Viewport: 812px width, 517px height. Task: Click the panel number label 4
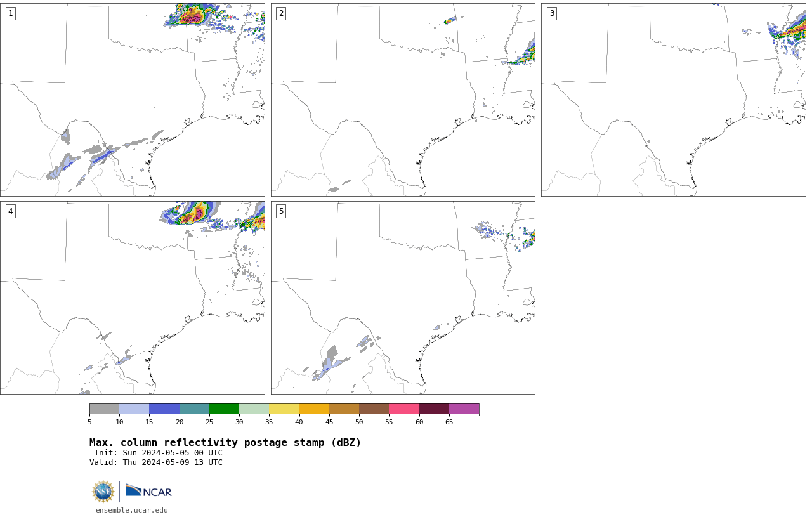(x=10, y=211)
